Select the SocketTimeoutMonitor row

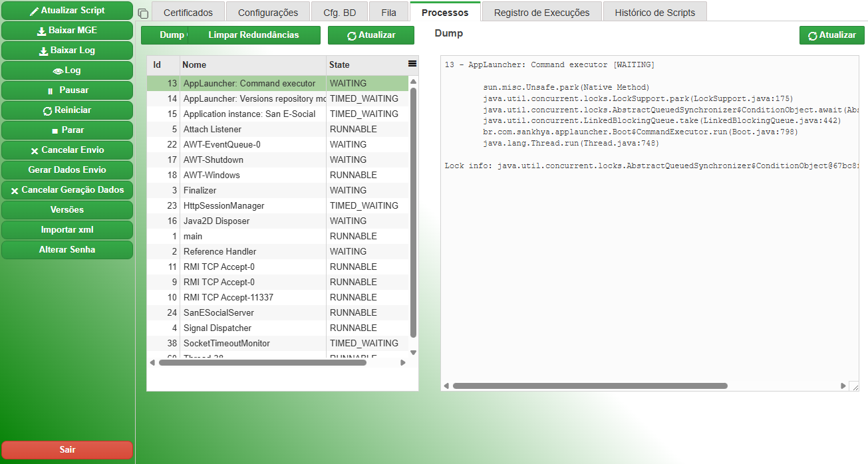point(278,344)
